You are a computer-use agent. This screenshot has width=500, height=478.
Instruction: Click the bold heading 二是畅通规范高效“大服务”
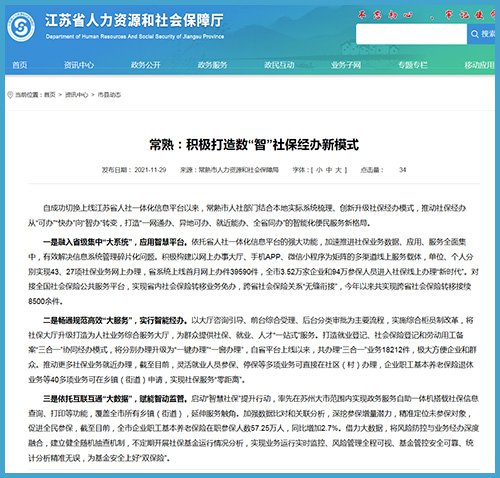click(88, 321)
